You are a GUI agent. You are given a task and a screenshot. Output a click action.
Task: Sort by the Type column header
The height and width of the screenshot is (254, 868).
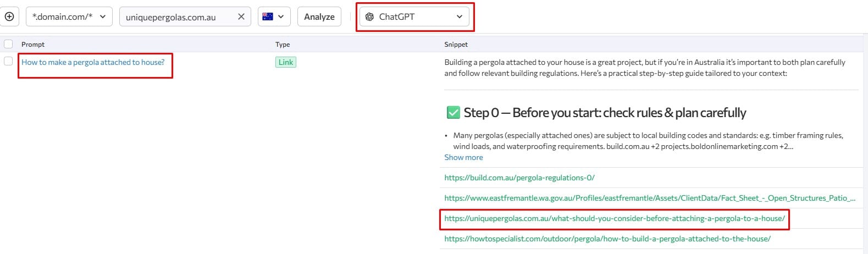(x=283, y=45)
